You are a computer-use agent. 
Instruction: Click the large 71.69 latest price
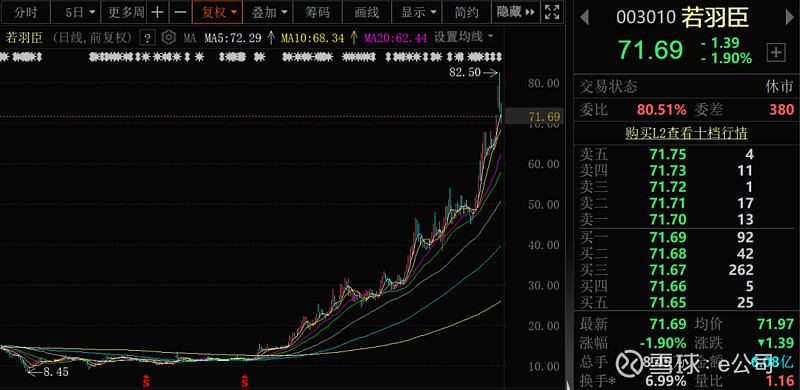[x=651, y=50]
